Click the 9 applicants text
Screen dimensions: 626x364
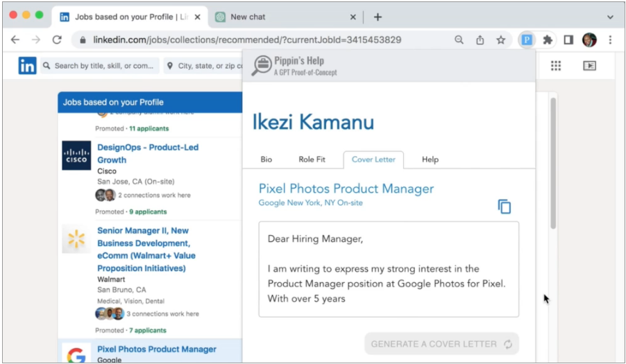coord(148,211)
